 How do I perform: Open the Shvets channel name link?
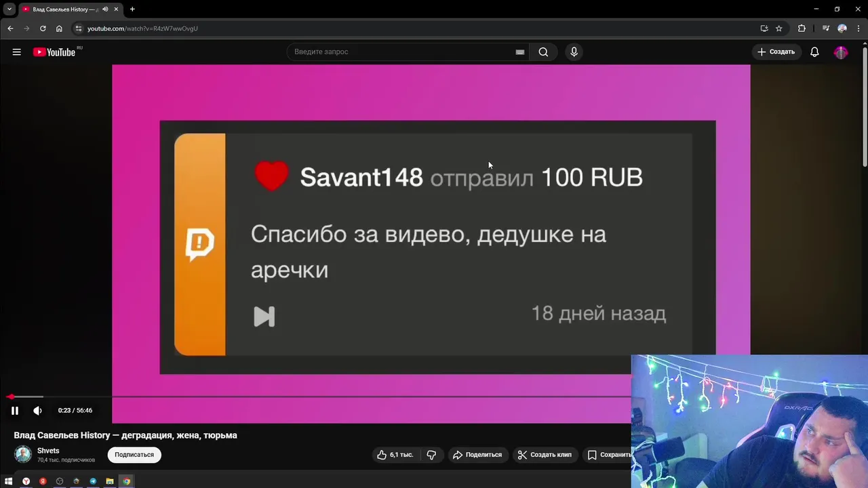click(x=48, y=451)
